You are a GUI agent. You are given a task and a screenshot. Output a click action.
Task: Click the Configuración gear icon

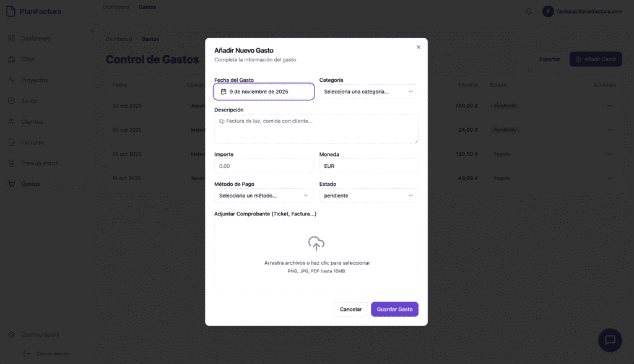point(11,334)
